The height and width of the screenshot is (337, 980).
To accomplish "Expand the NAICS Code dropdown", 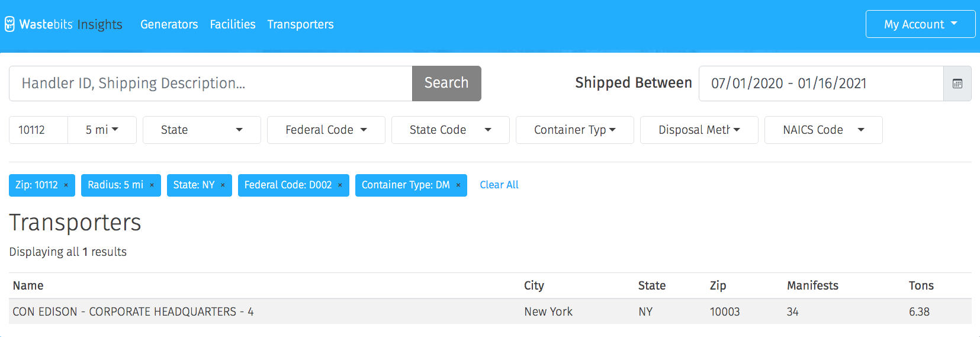I will [x=824, y=130].
